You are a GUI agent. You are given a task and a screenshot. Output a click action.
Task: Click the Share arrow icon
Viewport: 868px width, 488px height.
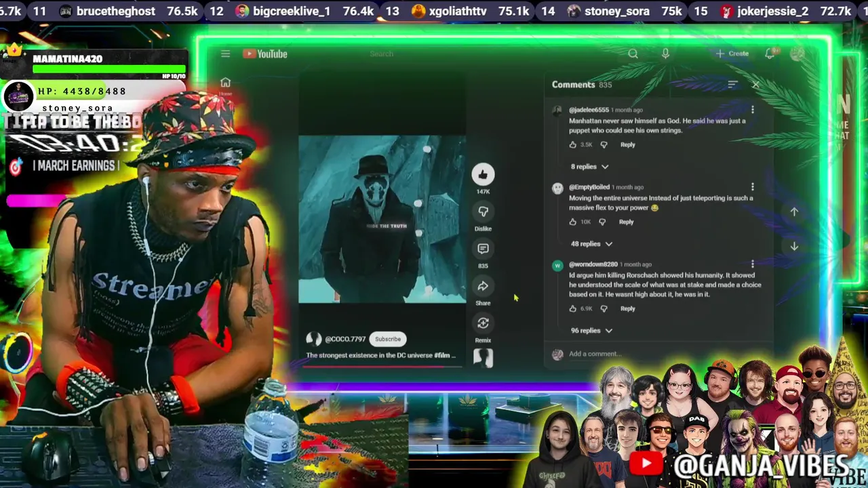click(483, 286)
